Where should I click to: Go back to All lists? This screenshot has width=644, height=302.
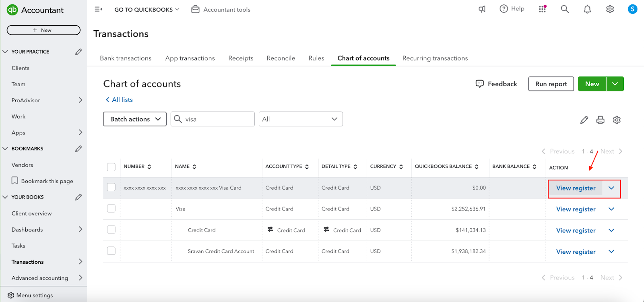(x=119, y=99)
